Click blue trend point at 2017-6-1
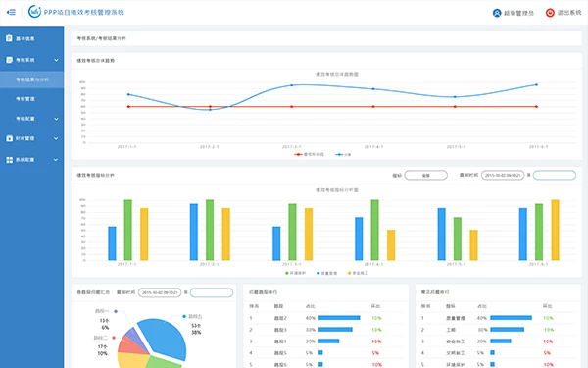Viewport: 588px width, 368px height. (536, 84)
